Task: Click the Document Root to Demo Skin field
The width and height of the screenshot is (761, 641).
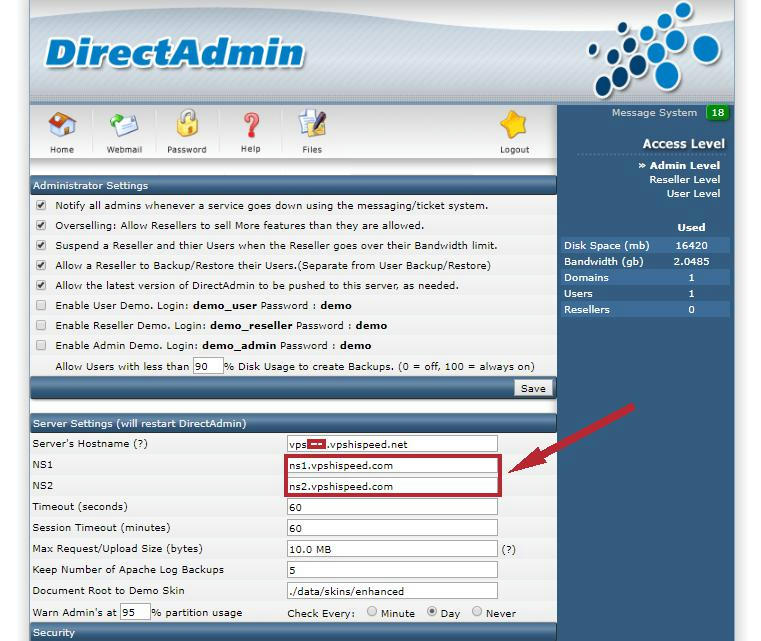Action: click(x=392, y=591)
